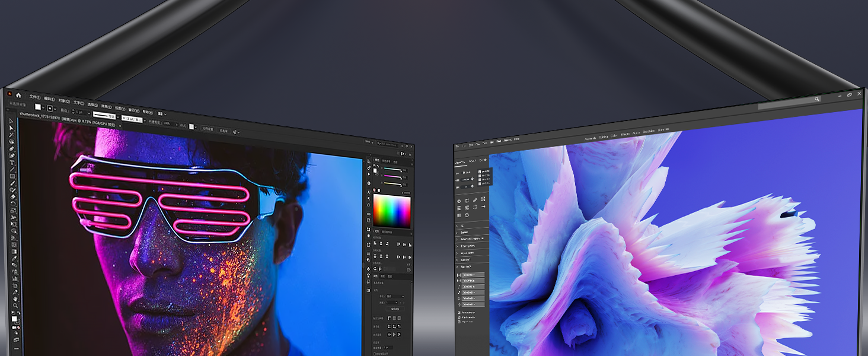Select the Type (T) tool in Illustrator
Image resolution: width=868 pixels, height=356 pixels.
(12, 163)
